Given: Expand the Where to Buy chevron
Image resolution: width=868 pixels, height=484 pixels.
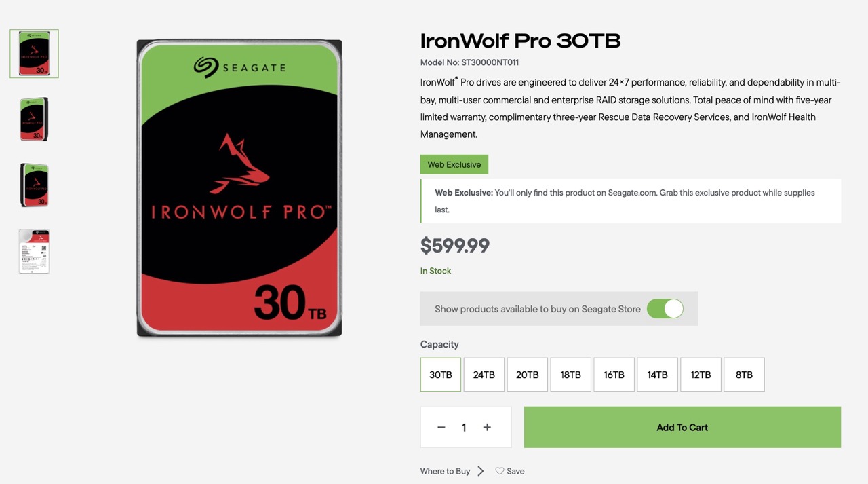Looking at the screenshot, I should (481, 471).
